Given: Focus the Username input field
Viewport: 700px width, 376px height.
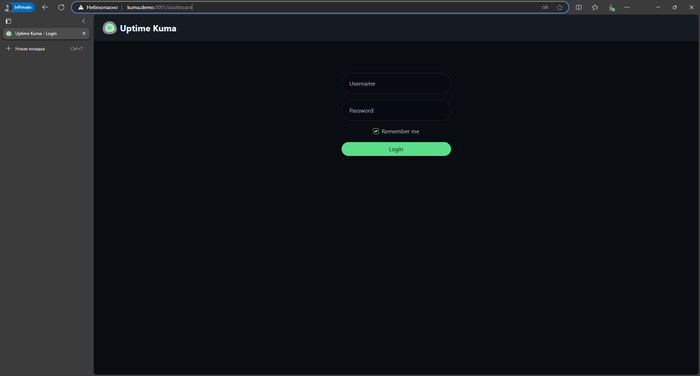Looking at the screenshot, I should coord(396,84).
